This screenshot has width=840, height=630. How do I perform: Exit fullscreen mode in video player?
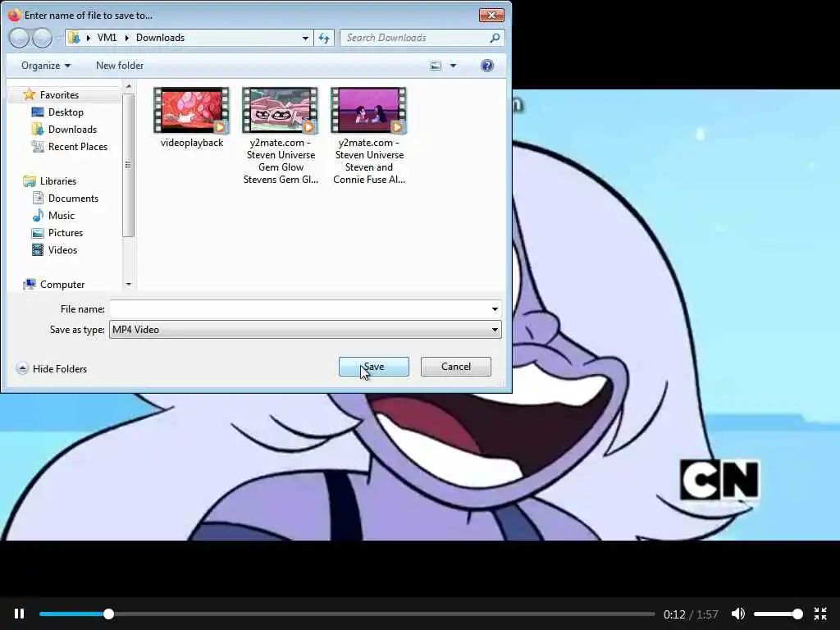click(820, 614)
